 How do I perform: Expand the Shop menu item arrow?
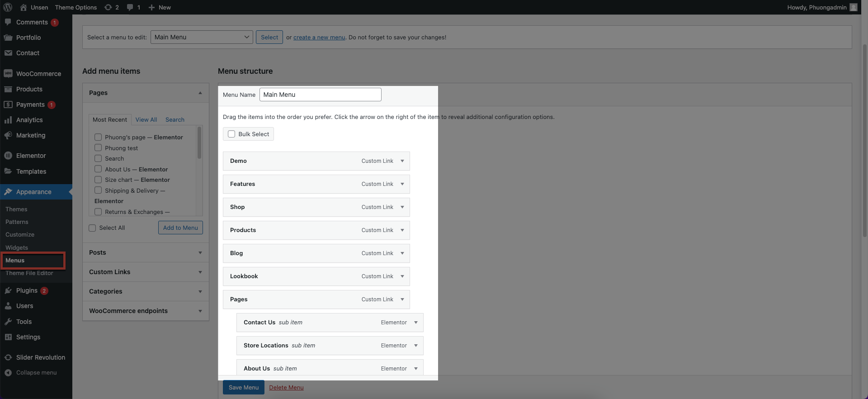click(402, 207)
